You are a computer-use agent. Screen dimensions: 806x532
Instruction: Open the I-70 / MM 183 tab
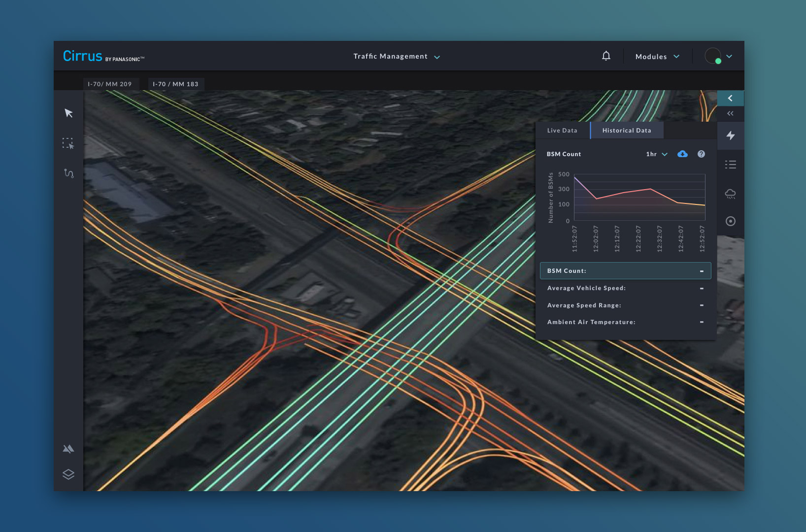click(176, 84)
